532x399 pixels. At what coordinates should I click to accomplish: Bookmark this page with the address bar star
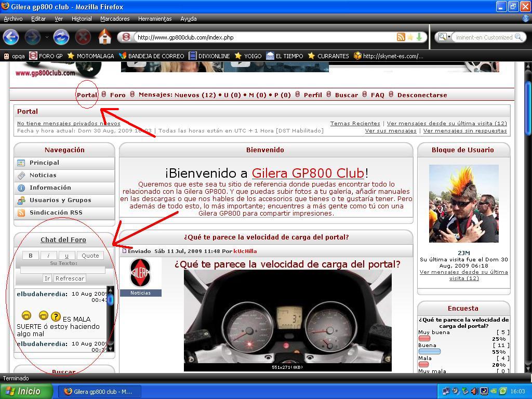(410, 37)
